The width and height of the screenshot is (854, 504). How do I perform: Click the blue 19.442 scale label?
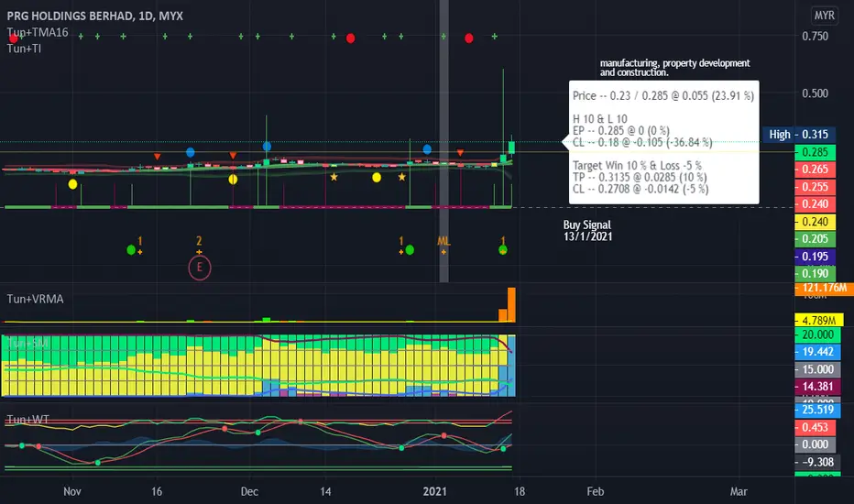(817, 352)
